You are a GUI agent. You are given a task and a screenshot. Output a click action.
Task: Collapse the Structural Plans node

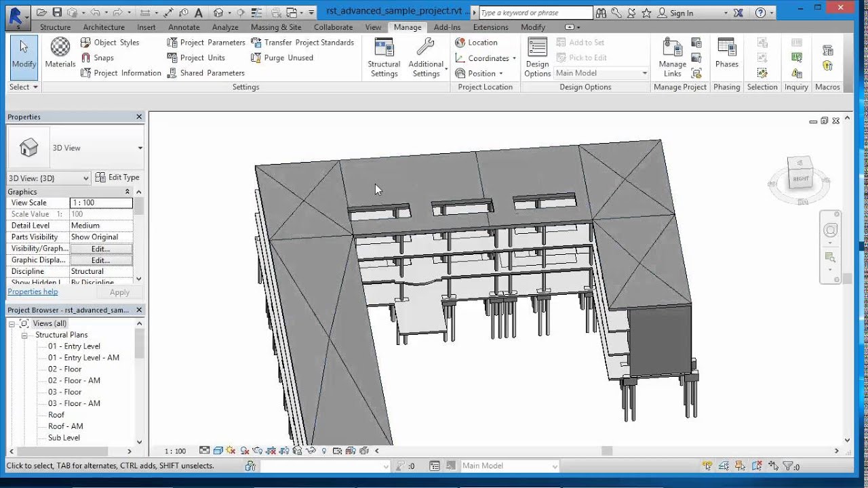click(24, 335)
